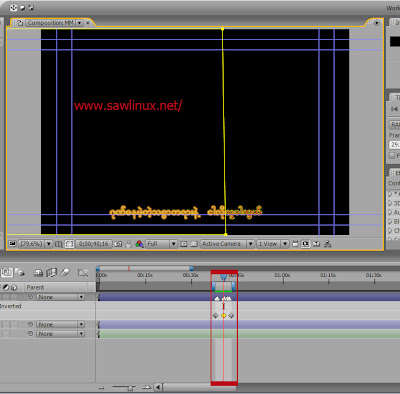Open the third layer's Parent None dropdown

[x=60, y=334]
